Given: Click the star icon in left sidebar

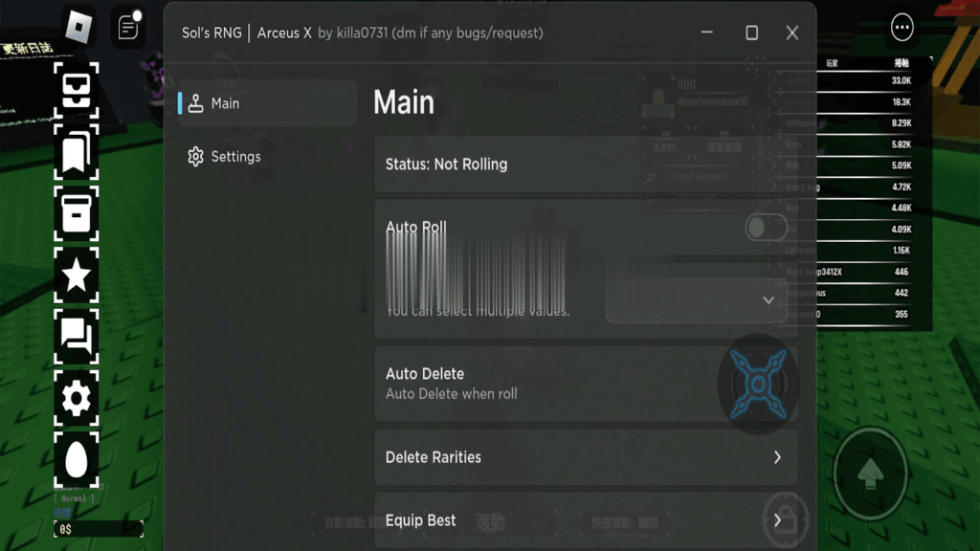Looking at the screenshot, I should 76,275.
